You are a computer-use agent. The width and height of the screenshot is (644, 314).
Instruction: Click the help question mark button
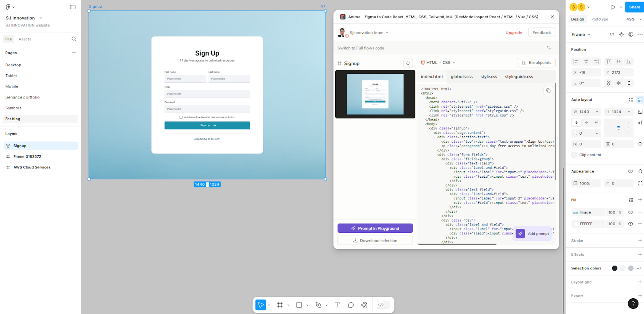point(633,304)
